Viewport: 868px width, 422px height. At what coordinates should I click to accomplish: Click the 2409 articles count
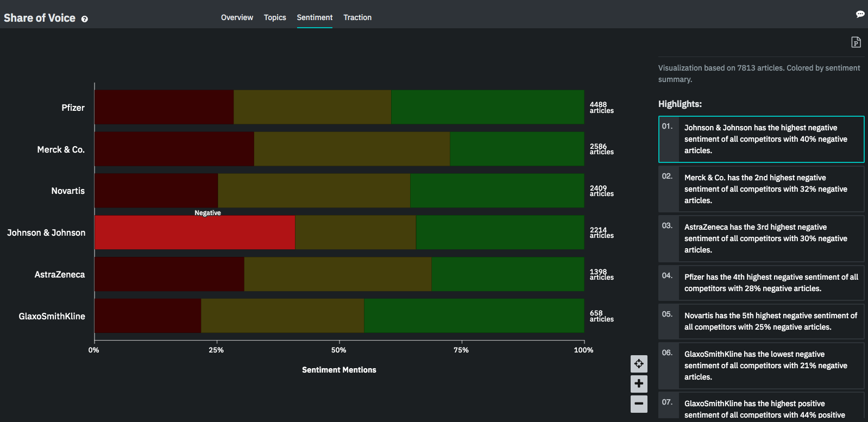click(602, 191)
